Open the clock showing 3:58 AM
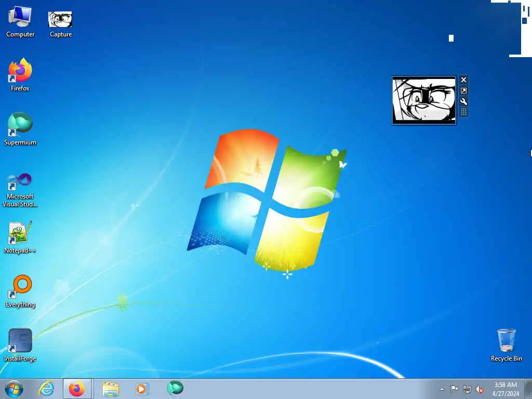Image resolution: width=532 pixels, height=399 pixels. 506,389
